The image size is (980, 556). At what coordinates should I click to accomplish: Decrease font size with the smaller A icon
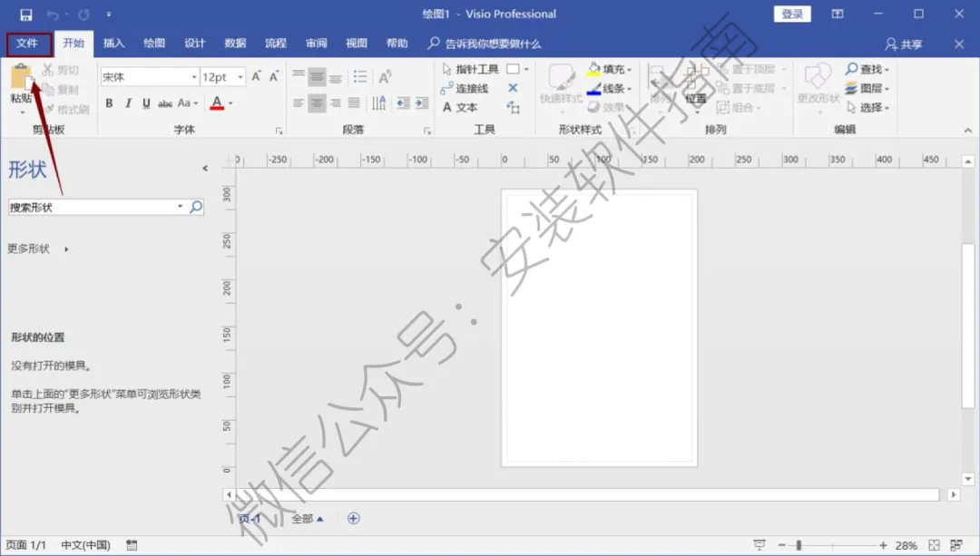coord(274,76)
